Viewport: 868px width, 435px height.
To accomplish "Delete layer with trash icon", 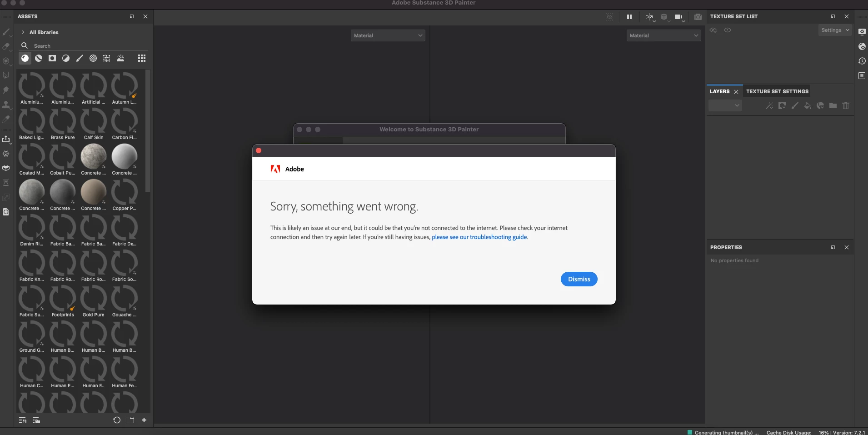I will [x=846, y=105].
